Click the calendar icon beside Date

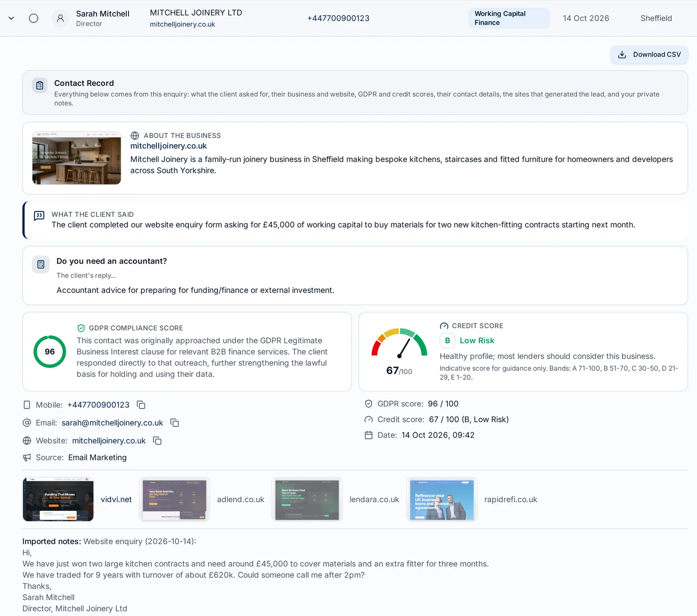[369, 435]
